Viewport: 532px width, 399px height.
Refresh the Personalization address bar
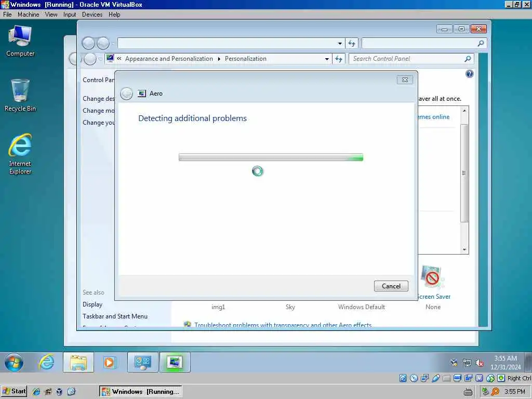pos(338,59)
